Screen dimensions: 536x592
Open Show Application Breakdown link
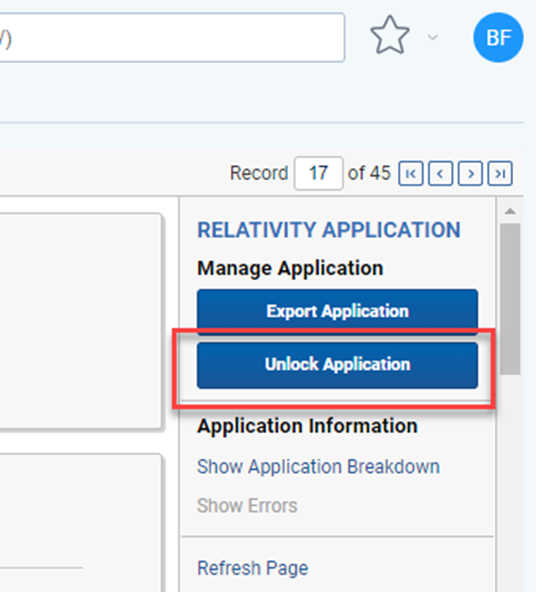[x=318, y=467]
